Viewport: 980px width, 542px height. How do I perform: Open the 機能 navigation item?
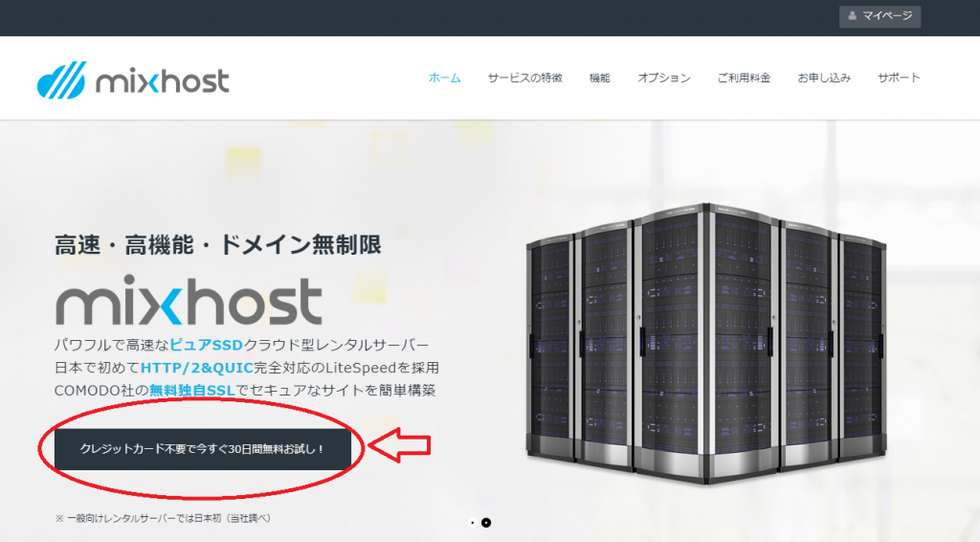(x=600, y=79)
